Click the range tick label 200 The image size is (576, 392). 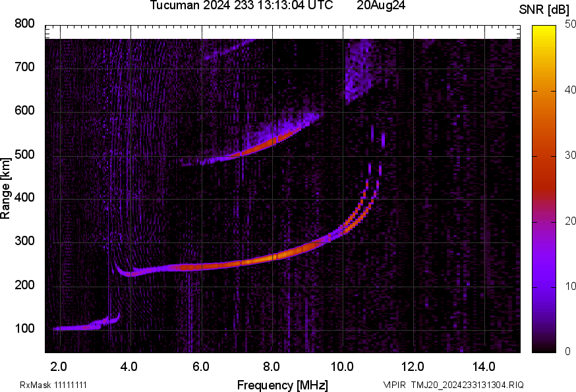coord(24,285)
